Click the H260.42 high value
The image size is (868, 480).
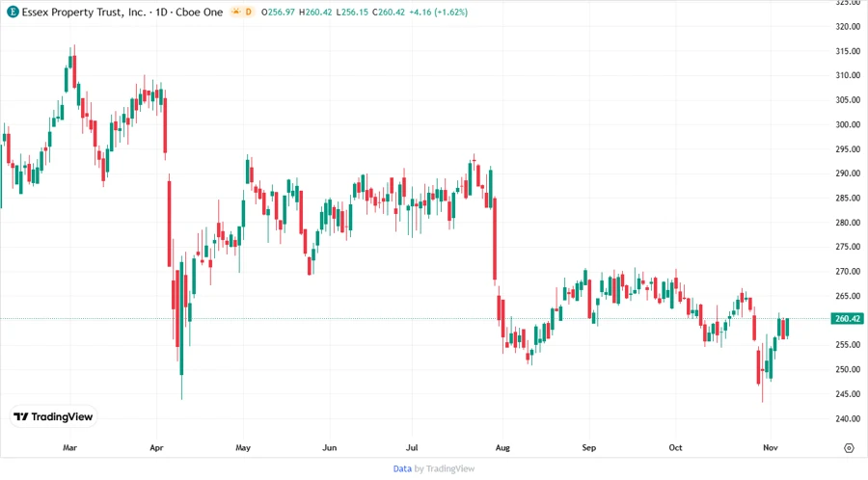[x=315, y=12]
